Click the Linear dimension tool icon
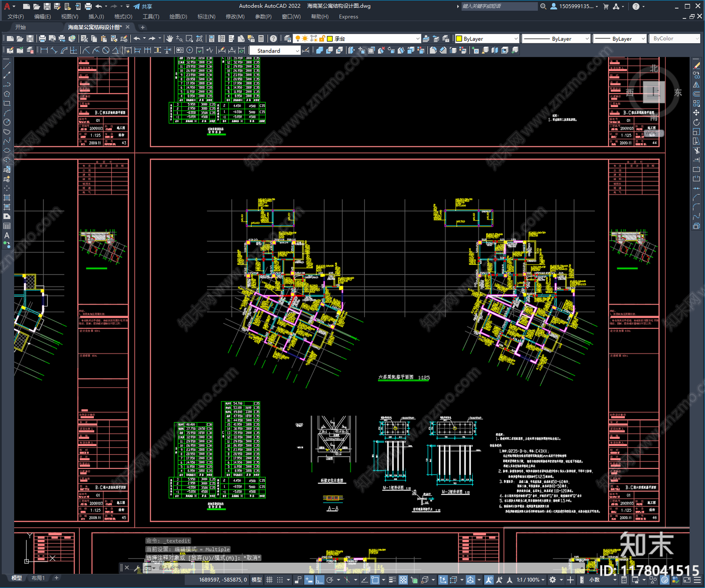Viewport: 705px width, 588px height. 44,50
